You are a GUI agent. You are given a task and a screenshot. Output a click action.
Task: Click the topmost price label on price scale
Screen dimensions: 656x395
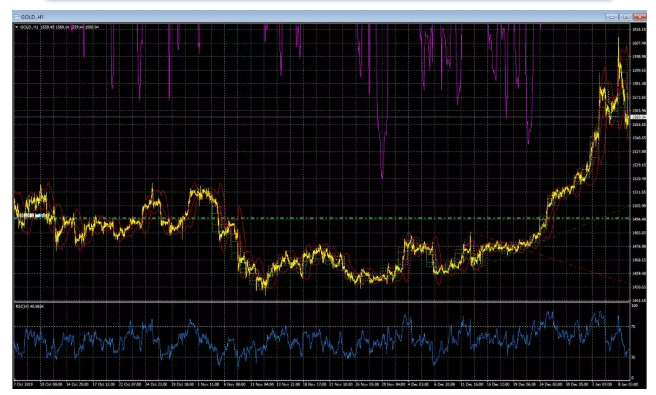[638, 30]
